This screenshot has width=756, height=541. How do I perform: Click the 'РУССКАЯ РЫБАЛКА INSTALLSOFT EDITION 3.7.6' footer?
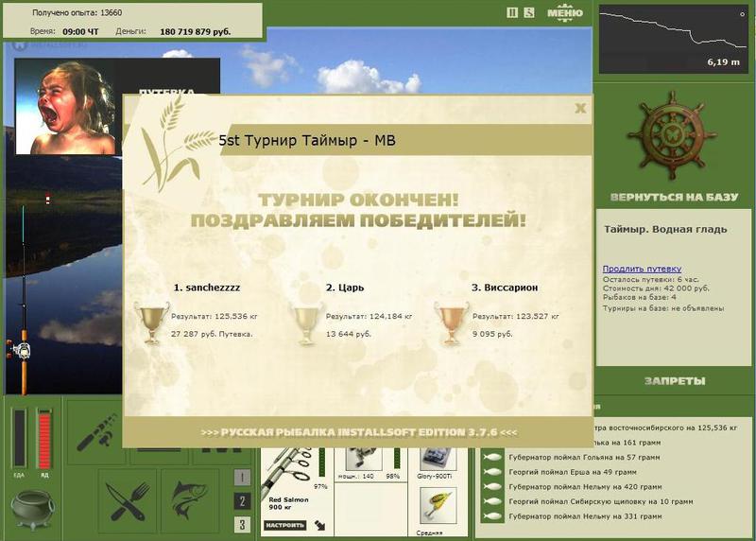pyautogui.click(x=359, y=432)
